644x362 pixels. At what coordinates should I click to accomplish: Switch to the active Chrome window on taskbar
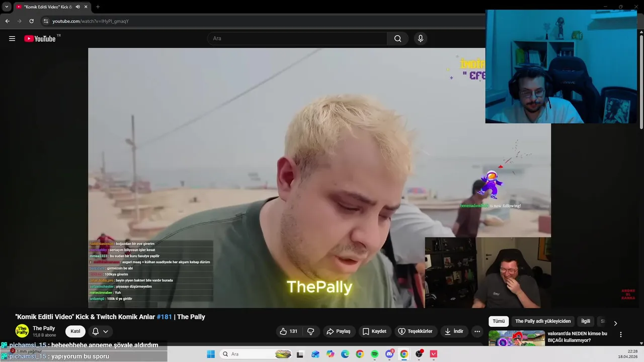(404, 354)
